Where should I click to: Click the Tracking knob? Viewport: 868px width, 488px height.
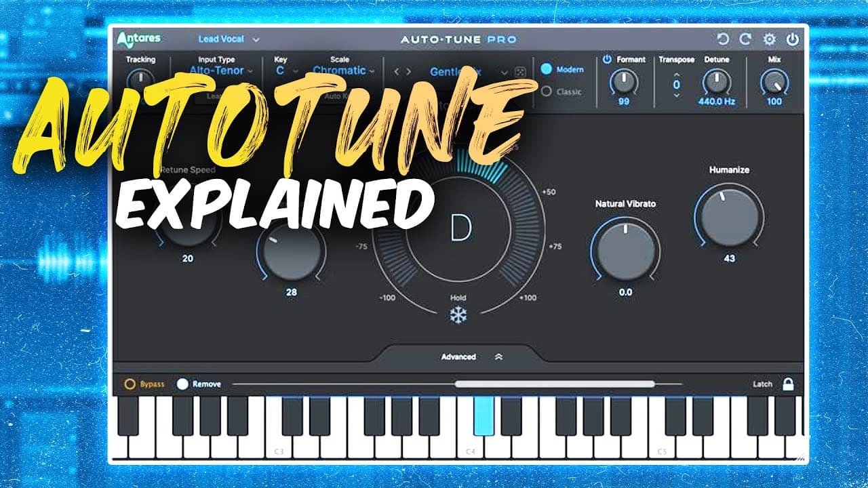coord(140,81)
